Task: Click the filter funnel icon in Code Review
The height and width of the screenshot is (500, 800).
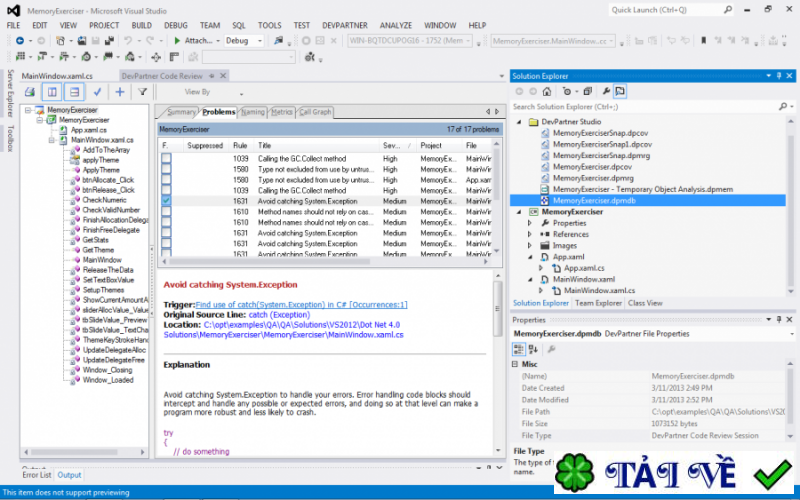Action: (143, 91)
